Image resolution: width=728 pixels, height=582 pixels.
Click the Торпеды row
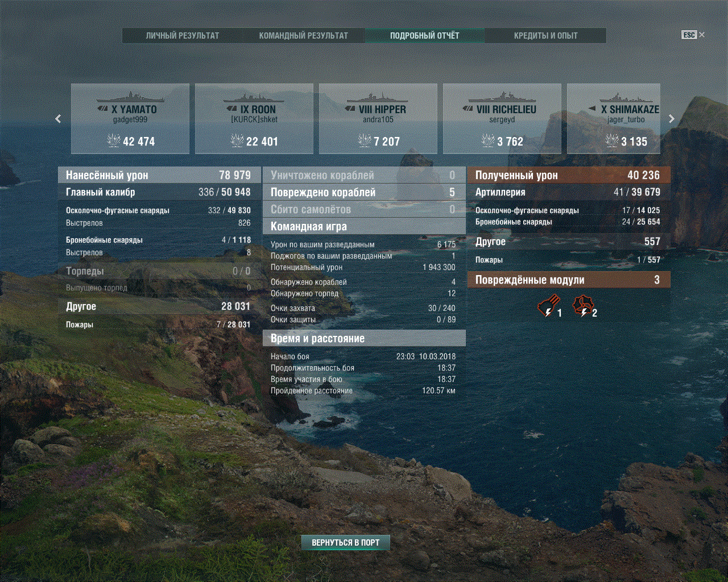(159, 271)
